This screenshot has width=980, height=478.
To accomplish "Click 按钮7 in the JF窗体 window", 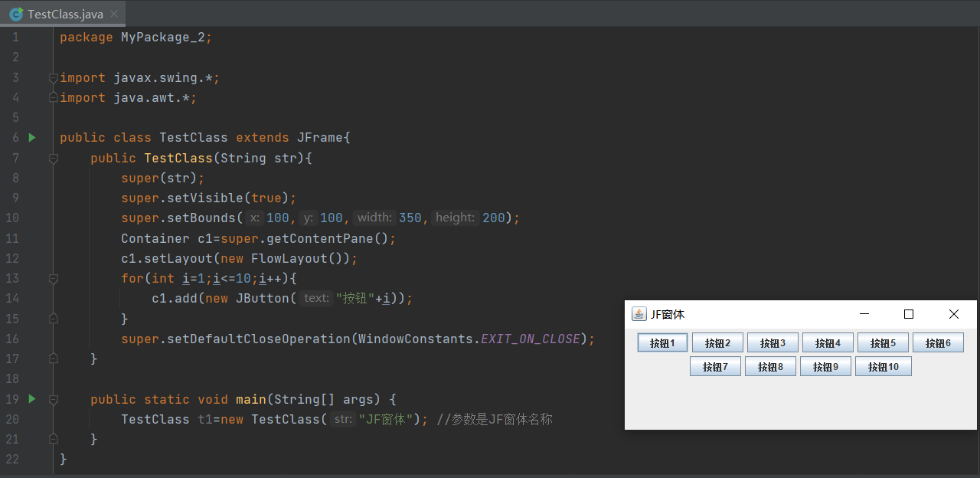I will coord(715,367).
